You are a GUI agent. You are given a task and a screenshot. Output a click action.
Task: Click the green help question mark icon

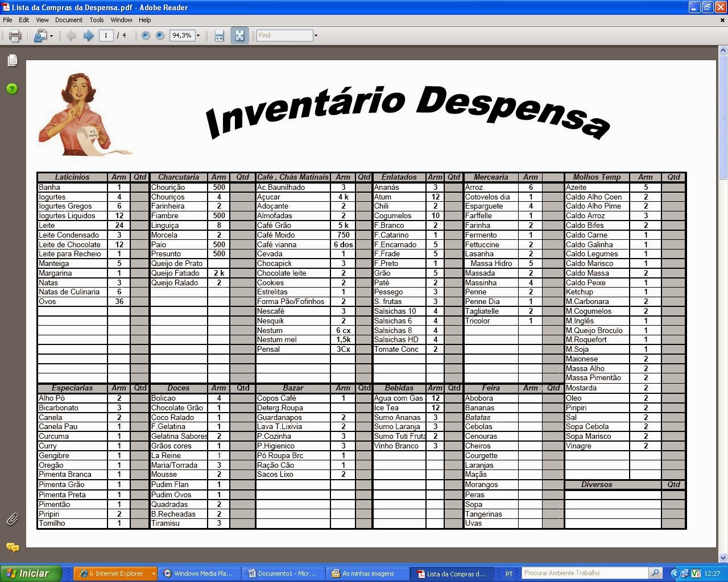pos(12,89)
